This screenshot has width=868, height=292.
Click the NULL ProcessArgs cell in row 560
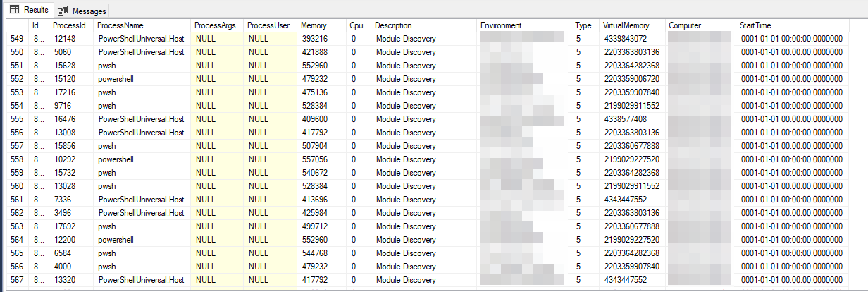[x=206, y=186]
